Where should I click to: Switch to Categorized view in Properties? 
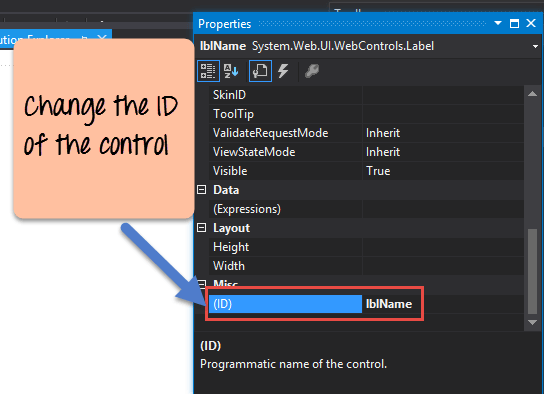(x=208, y=71)
